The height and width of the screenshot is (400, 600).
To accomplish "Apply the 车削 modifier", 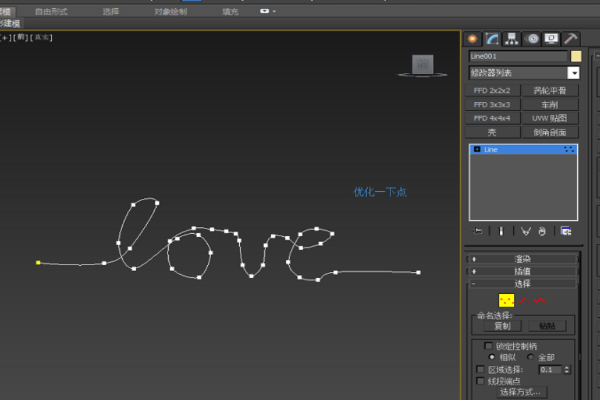I will pos(550,104).
